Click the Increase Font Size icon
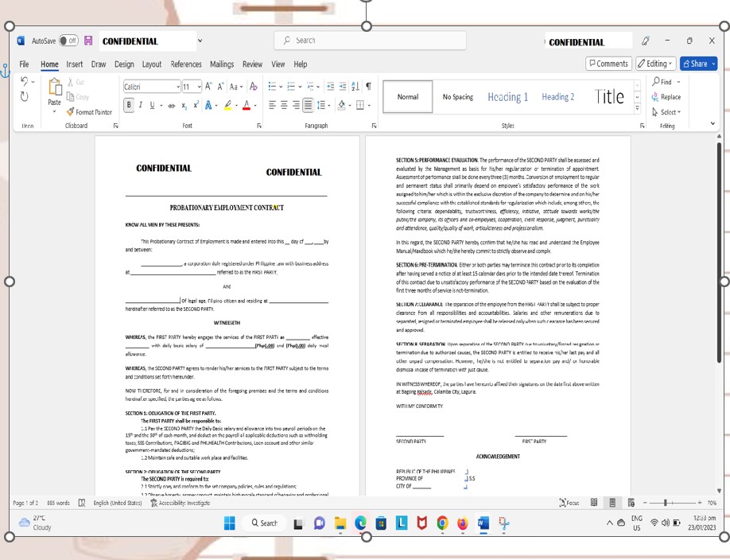 [208, 86]
